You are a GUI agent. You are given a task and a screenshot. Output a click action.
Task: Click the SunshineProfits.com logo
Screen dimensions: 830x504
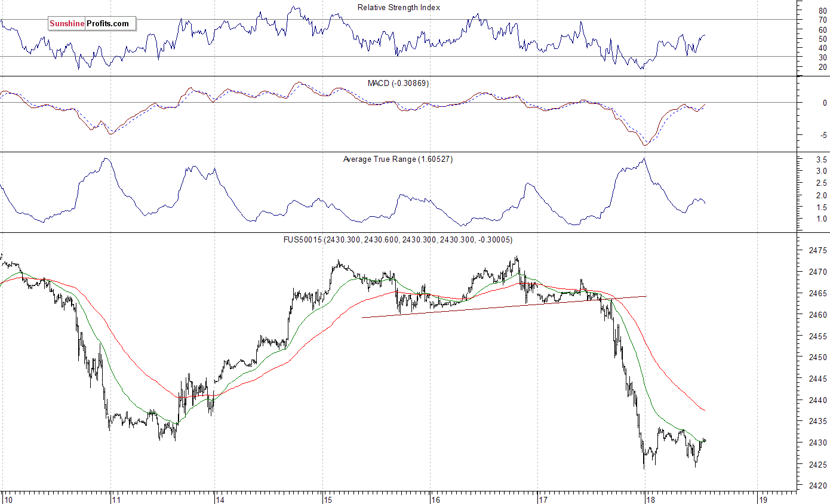[x=92, y=24]
